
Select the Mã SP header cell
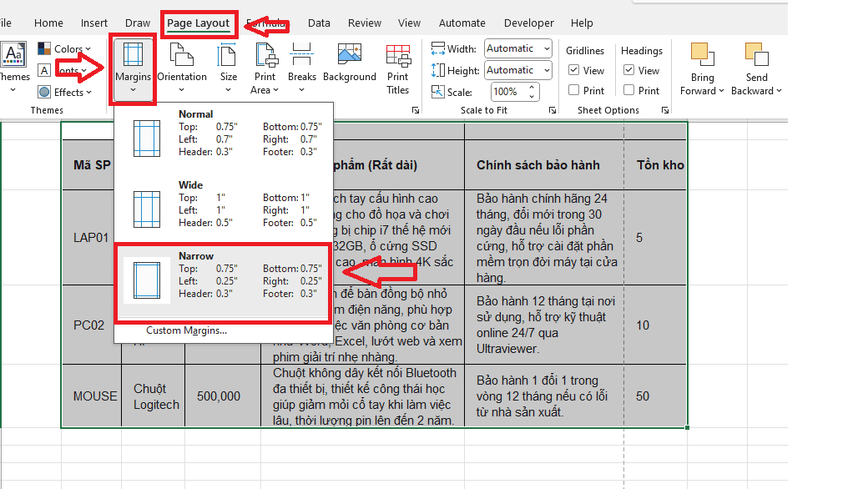[x=88, y=165]
